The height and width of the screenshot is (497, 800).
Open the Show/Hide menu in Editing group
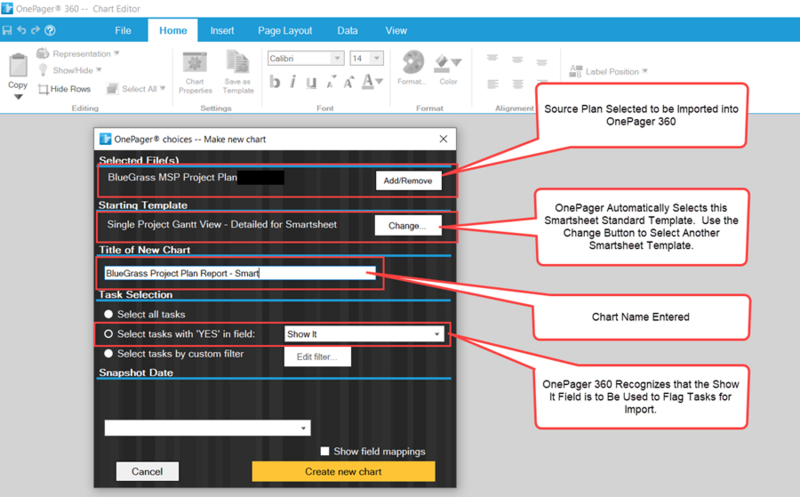70,70
